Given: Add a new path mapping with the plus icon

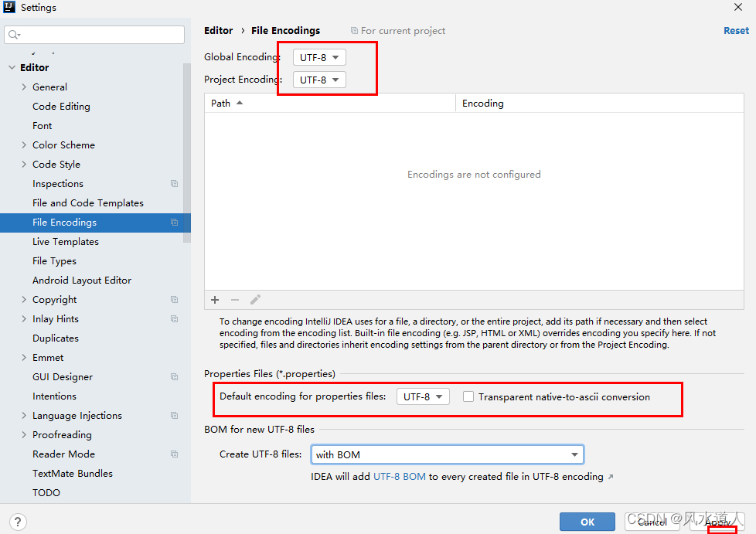Looking at the screenshot, I should coord(215,299).
